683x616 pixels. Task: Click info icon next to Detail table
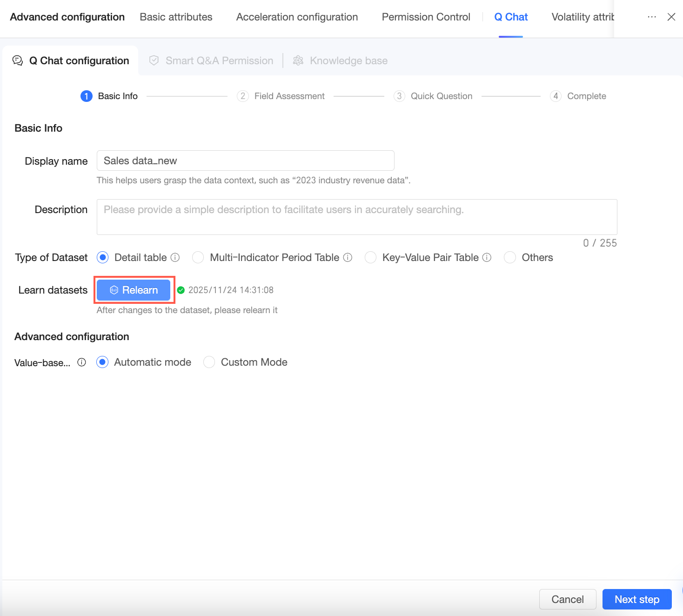tap(175, 257)
